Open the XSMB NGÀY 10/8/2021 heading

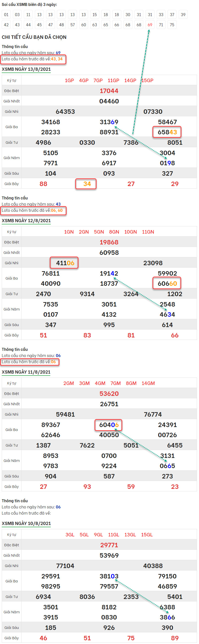click(26, 523)
